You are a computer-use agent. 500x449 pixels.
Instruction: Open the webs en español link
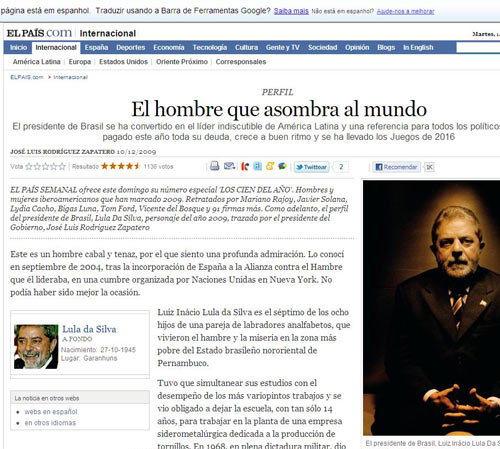pos(51,412)
